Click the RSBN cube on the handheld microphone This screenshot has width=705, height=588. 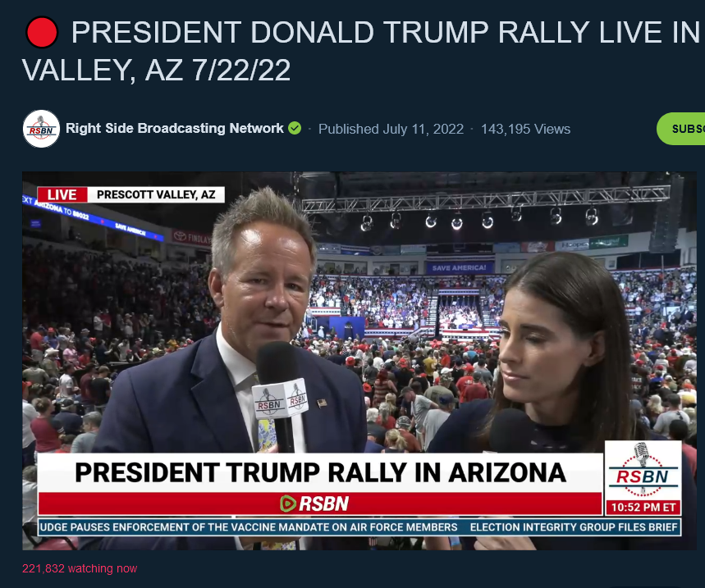[280, 399]
